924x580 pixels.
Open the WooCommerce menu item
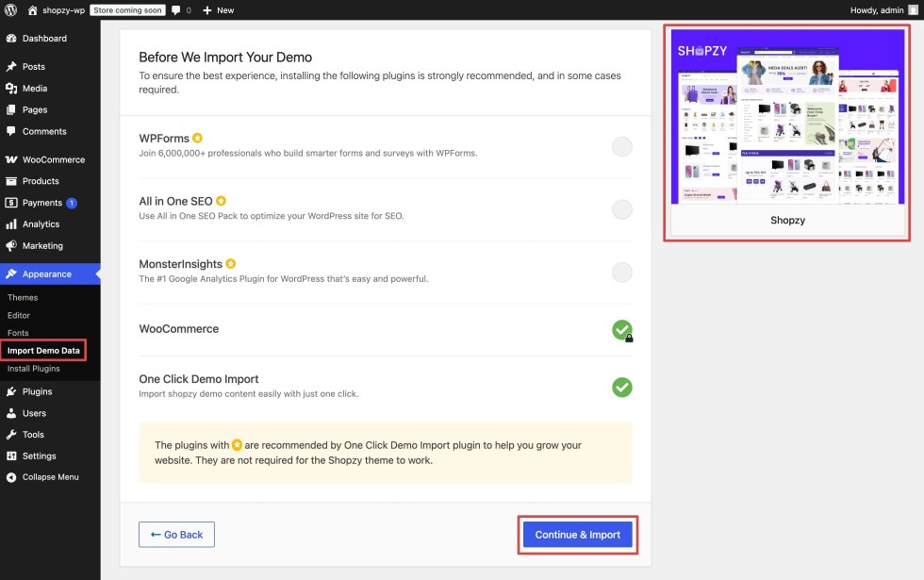tap(50, 159)
